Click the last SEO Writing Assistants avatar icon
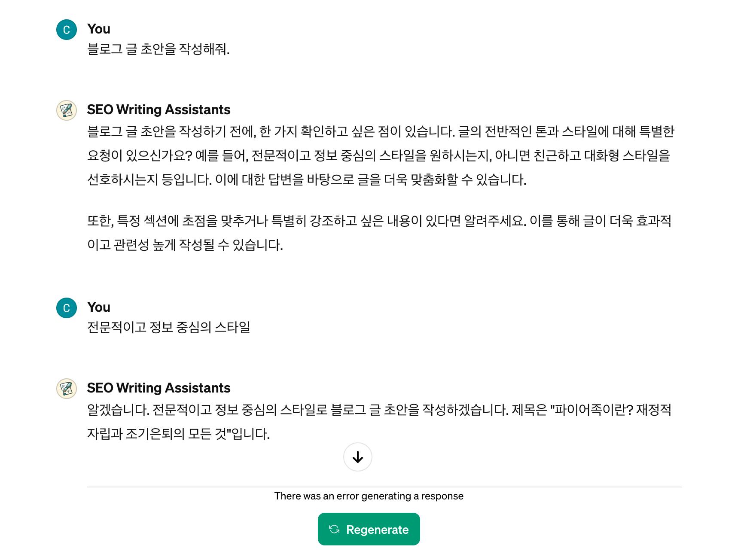Image resolution: width=756 pixels, height=560 pixels. click(67, 389)
